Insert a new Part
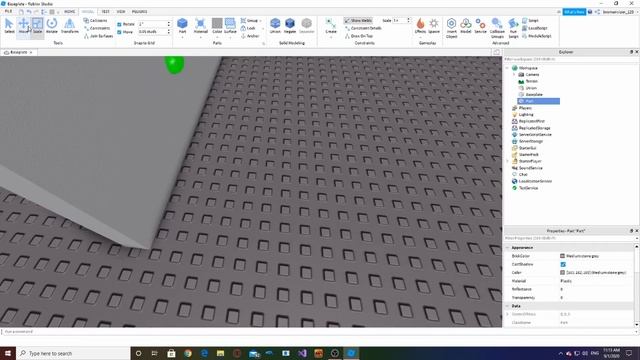 [182, 24]
